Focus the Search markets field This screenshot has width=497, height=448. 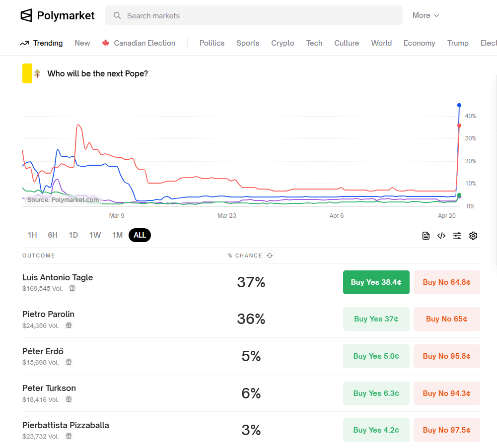coord(254,15)
